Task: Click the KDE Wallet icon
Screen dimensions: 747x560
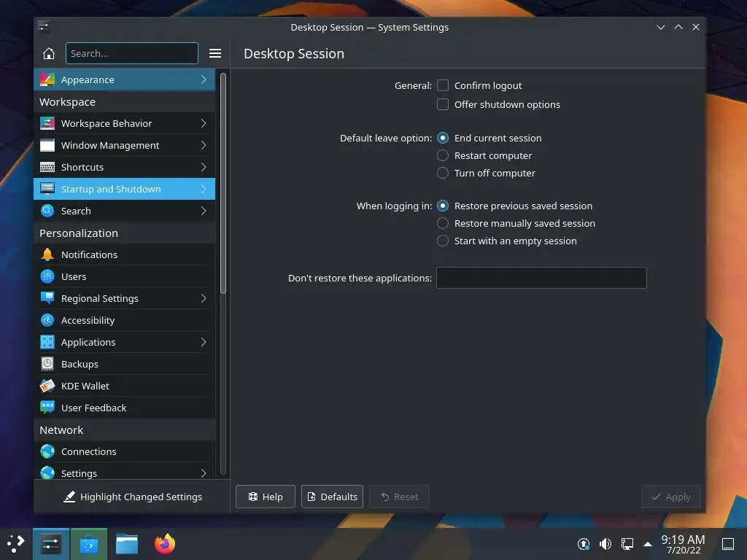Action: (x=47, y=386)
